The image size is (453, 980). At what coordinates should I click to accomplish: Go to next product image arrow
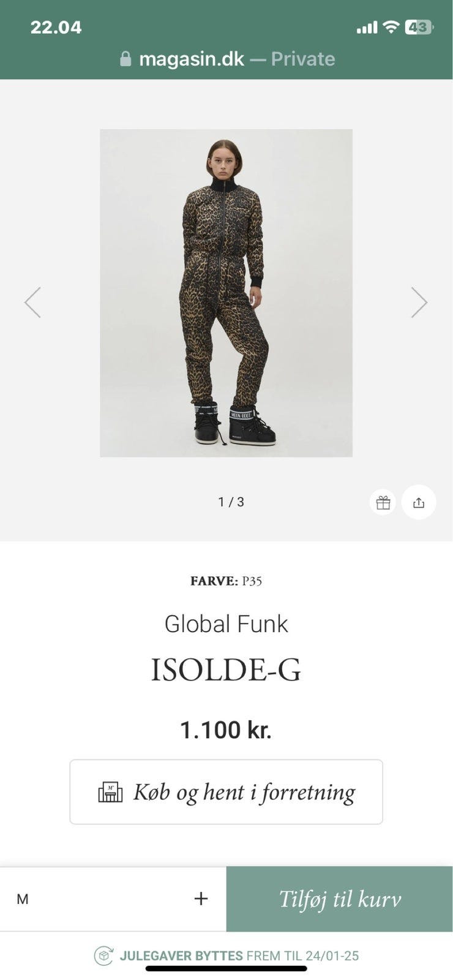click(x=419, y=302)
